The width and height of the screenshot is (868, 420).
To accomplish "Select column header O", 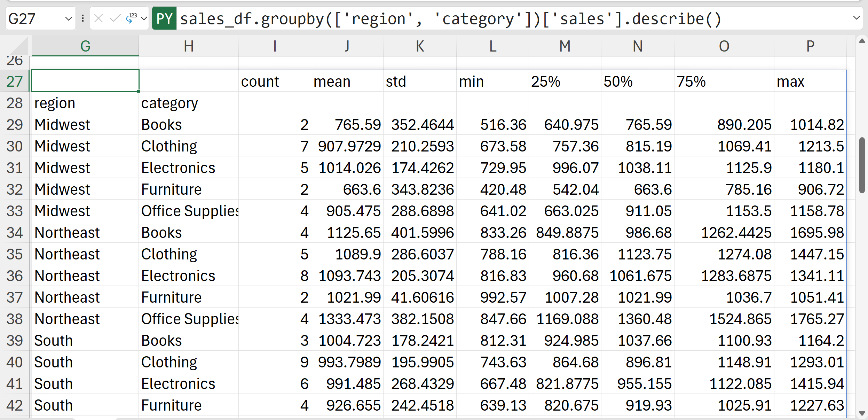I will tap(724, 46).
